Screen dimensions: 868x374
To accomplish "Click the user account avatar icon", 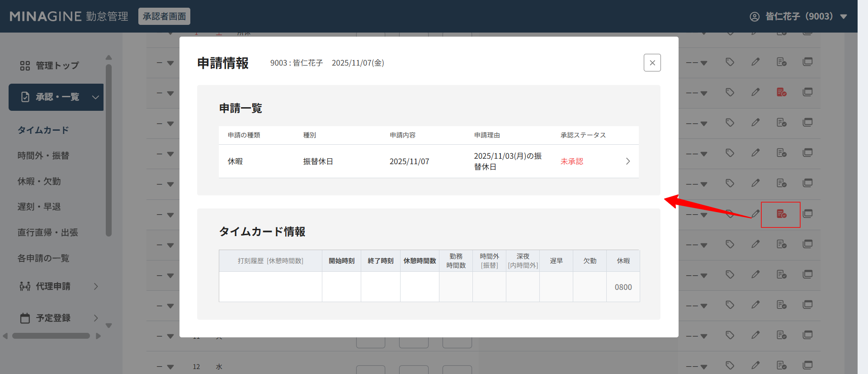I will pyautogui.click(x=755, y=17).
